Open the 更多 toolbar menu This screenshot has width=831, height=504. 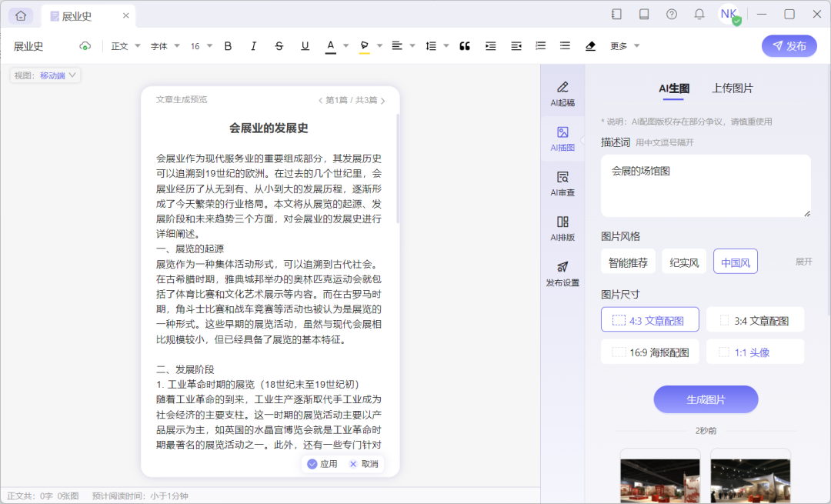point(625,46)
